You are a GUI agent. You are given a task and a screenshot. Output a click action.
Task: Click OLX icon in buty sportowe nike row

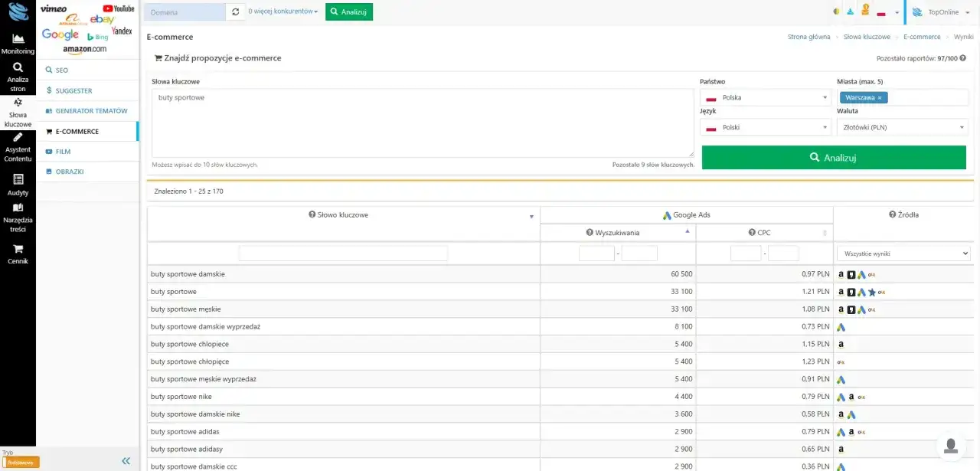click(x=861, y=397)
